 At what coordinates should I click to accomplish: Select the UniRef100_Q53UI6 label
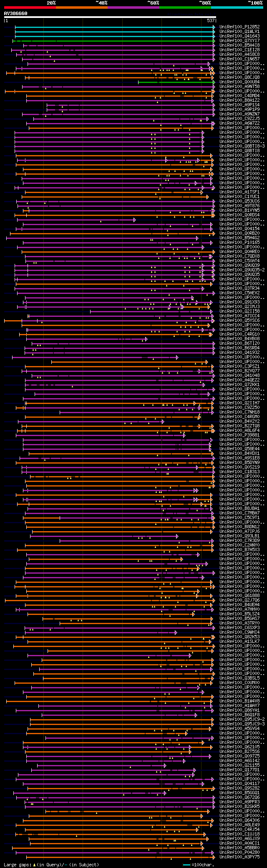(239, 201)
